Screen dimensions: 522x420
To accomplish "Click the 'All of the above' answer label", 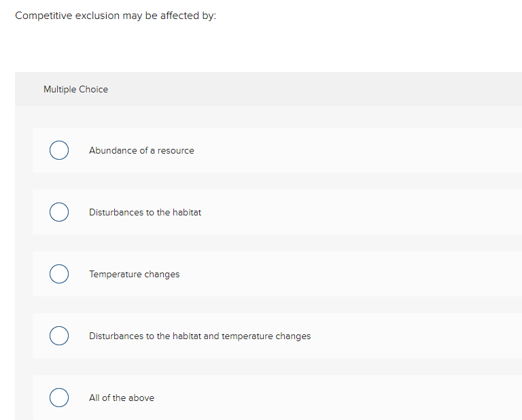I will point(121,398).
